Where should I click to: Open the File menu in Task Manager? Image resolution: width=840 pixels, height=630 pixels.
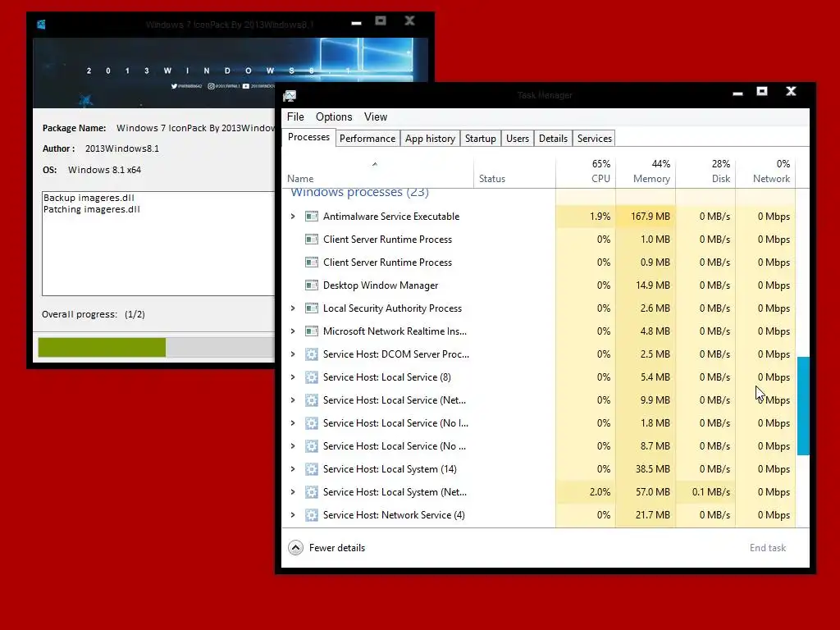[295, 116]
